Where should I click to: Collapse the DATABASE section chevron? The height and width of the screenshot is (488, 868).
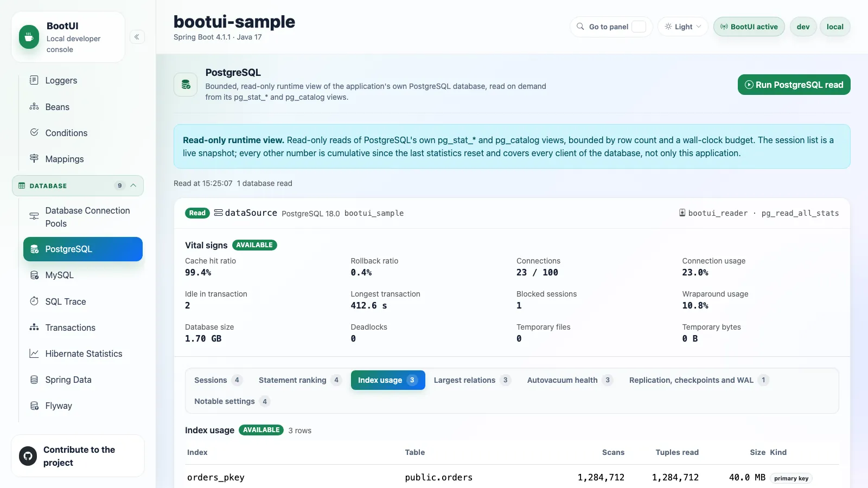coord(133,185)
